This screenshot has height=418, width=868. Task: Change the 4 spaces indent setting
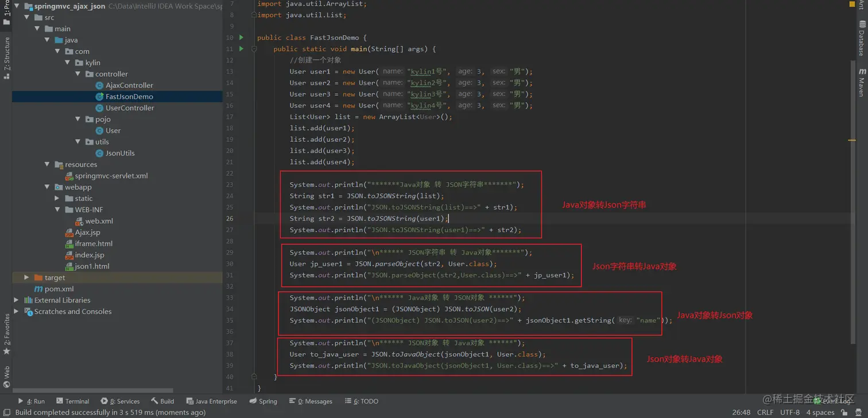[820, 412]
